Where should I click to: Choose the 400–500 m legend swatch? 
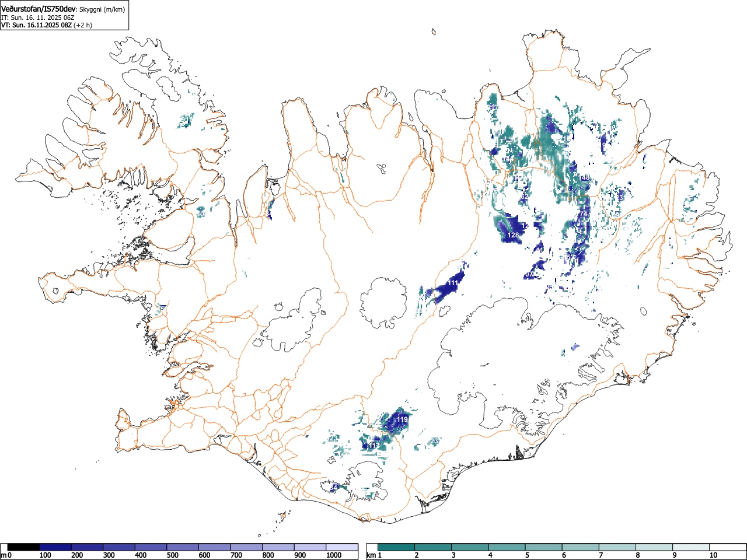[x=151, y=547]
